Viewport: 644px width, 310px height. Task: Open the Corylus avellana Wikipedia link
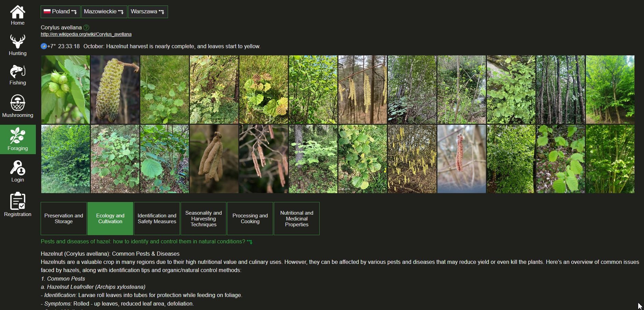86,34
